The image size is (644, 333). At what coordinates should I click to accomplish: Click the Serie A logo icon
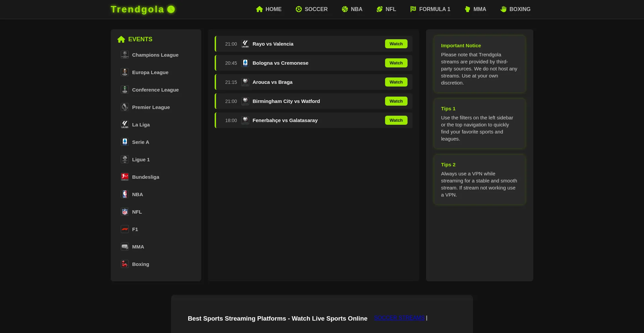coord(125,142)
